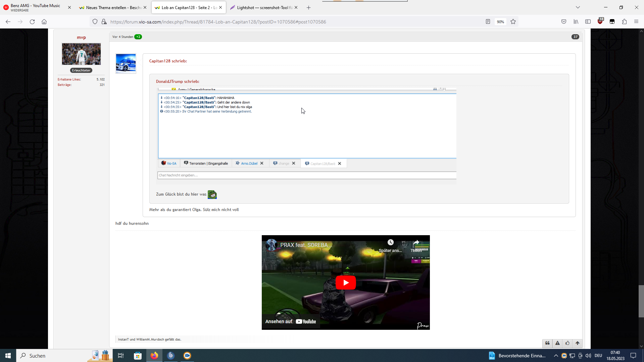The height and width of the screenshot is (362, 644).
Task: Open the browser home page
Action: [44, 22]
